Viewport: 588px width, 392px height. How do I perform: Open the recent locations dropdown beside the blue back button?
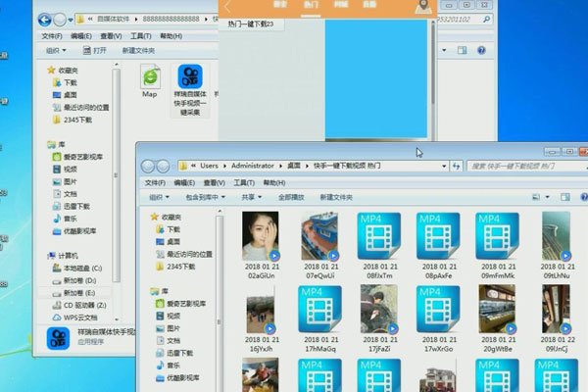pos(71,20)
